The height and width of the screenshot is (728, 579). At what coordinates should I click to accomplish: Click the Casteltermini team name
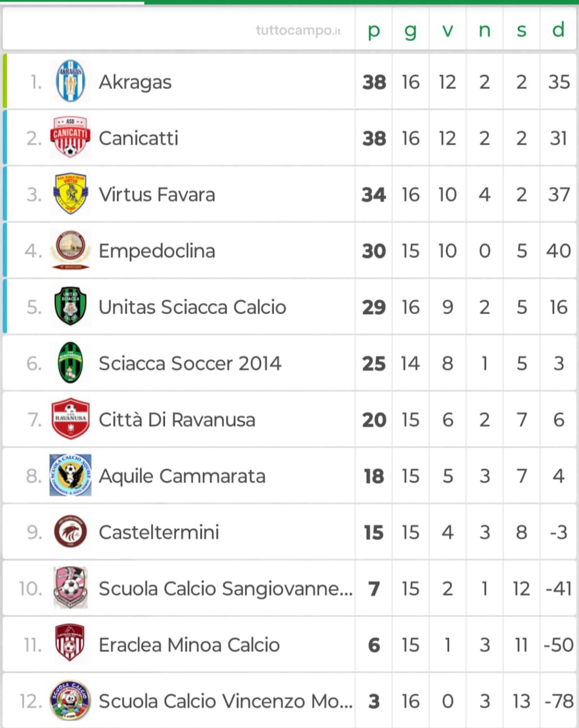[159, 532]
